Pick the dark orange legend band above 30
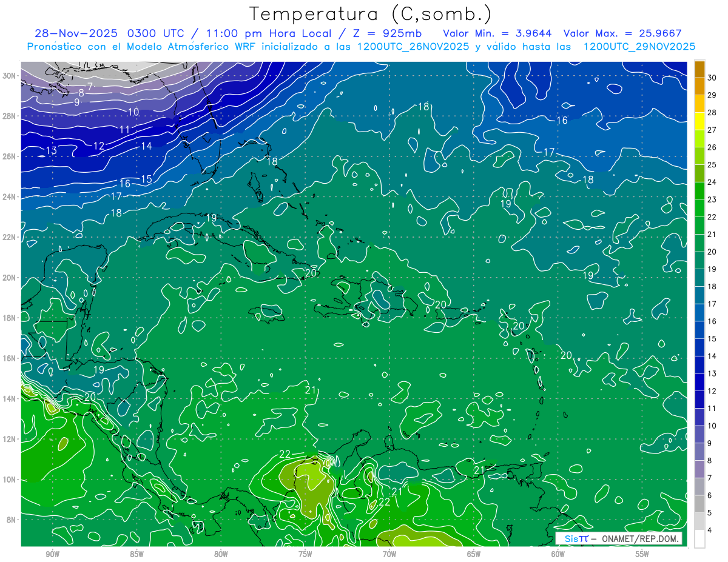This screenshot has width=728, height=562. click(x=699, y=69)
